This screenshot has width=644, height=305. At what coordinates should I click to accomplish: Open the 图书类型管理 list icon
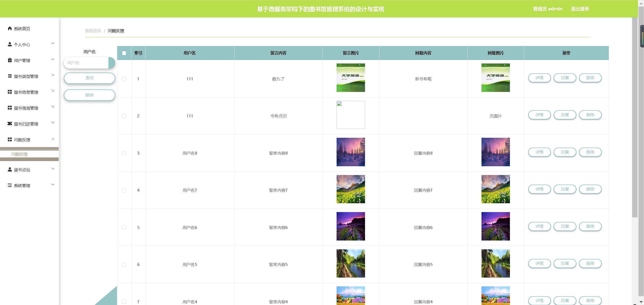coord(10,76)
